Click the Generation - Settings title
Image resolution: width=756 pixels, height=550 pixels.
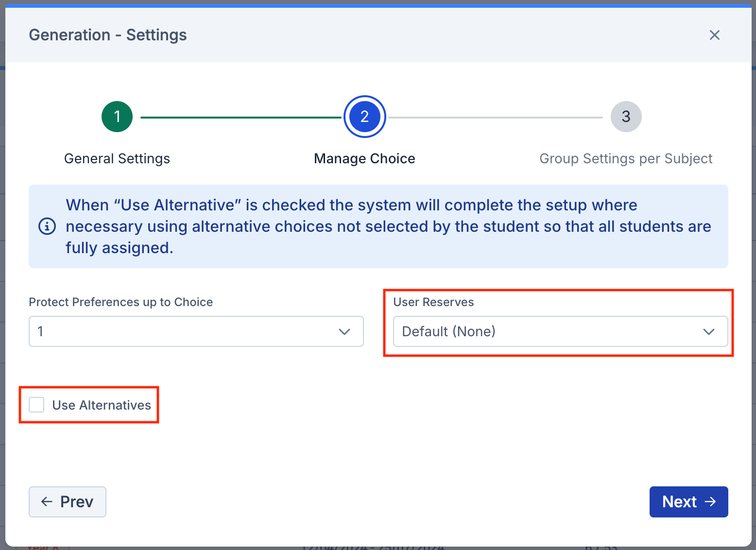[x=108, y=35]
